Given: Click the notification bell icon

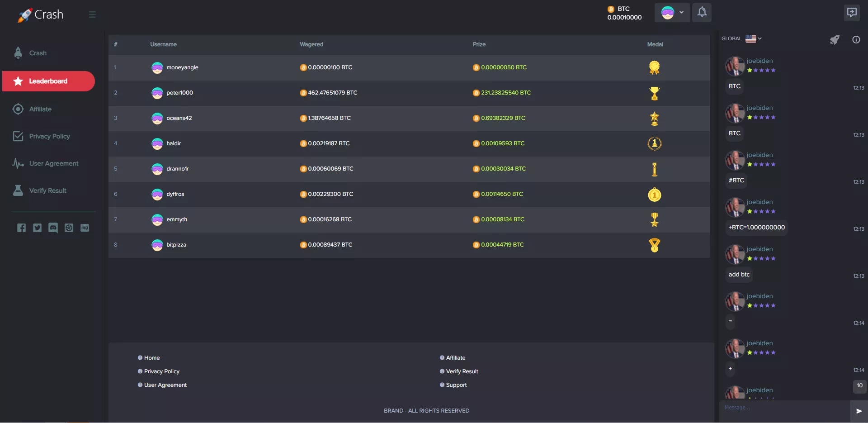Looking at the screenshot, I should 702,12.
